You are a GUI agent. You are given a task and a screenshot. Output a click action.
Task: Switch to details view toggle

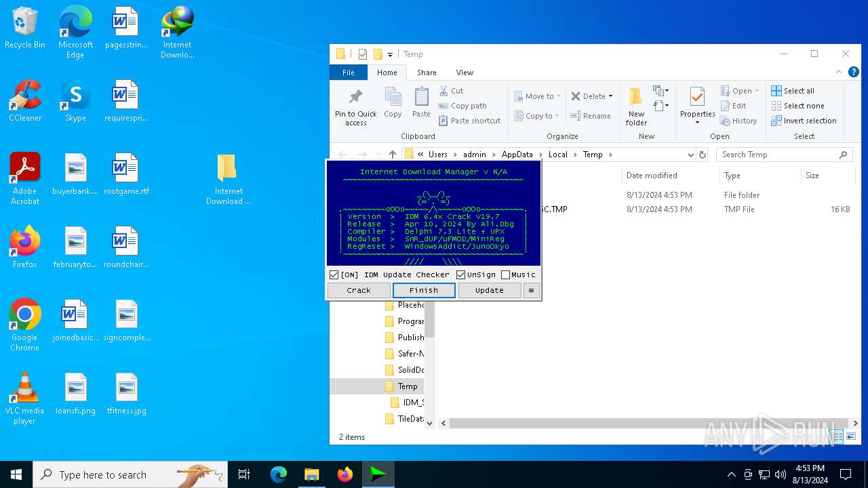pos(837,436)
